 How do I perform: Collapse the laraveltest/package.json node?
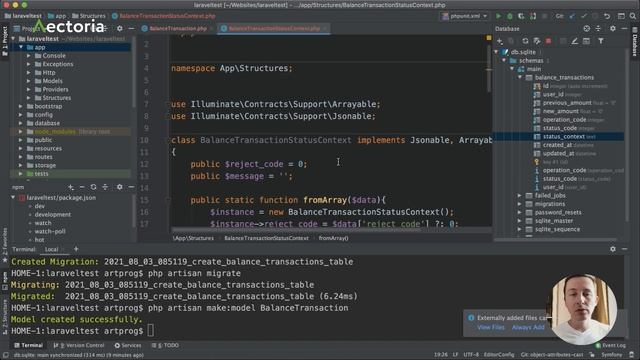pos(13,198)
